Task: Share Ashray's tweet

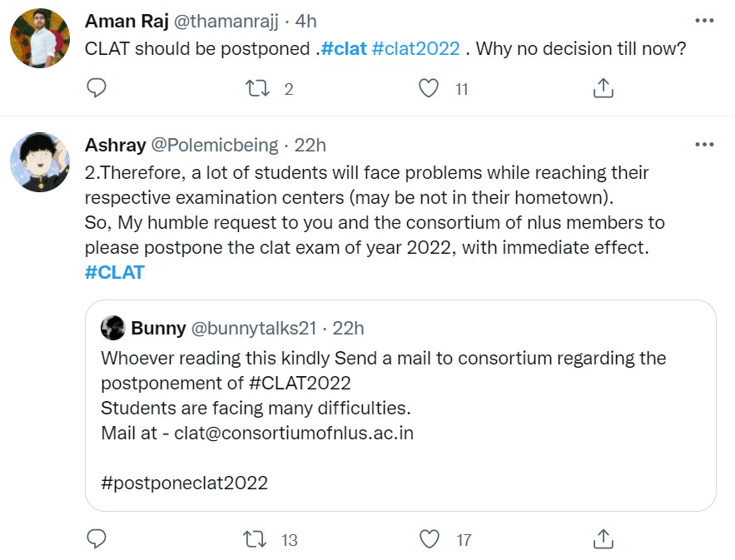Action: pyautogui.click(x=603, y=539)
